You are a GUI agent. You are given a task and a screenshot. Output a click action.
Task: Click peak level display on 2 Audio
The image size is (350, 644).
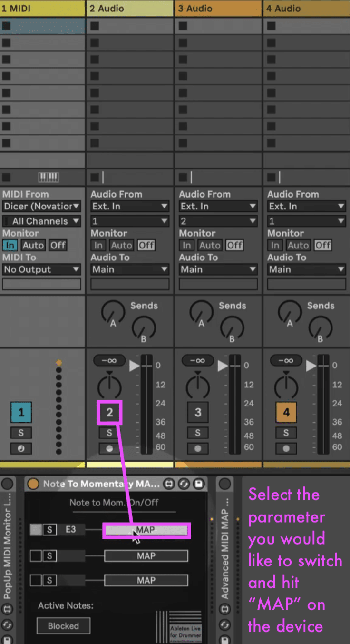pos(109,361)
